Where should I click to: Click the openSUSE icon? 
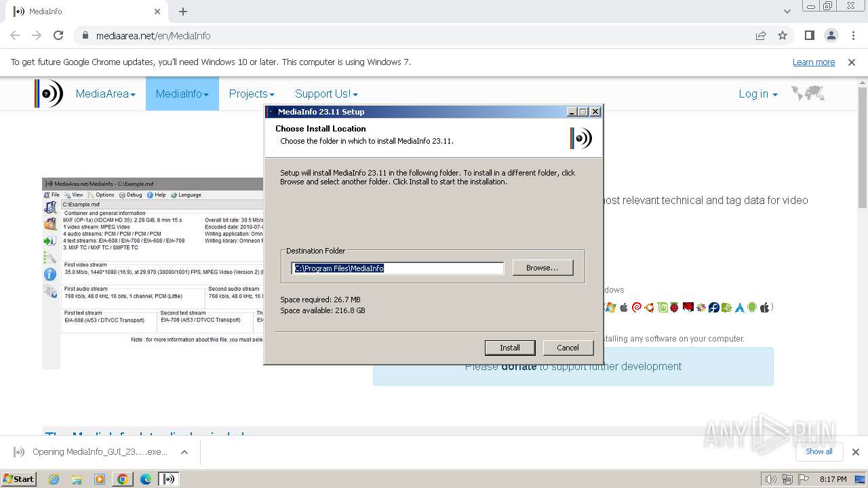click(727, 307)
